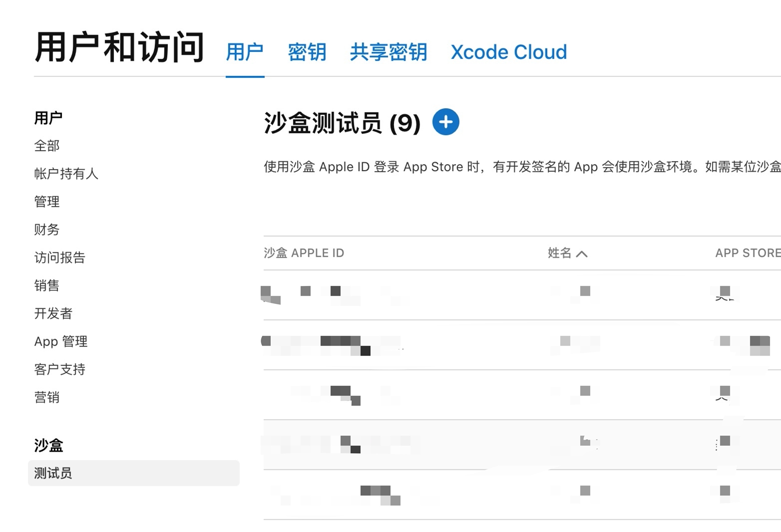This screenshot has height=532, width=781.
Task: Select 管理 in the sidebar
Action: (47, 202)
